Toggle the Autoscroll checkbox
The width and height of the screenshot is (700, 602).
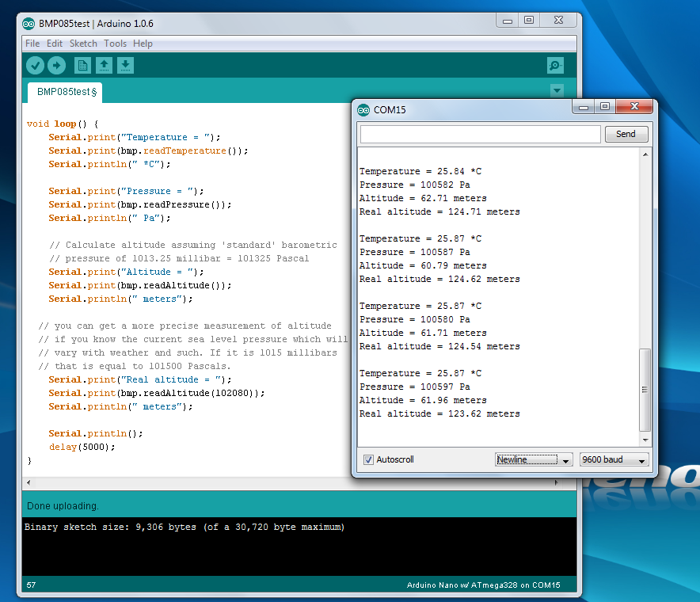(x=368, y=459)
